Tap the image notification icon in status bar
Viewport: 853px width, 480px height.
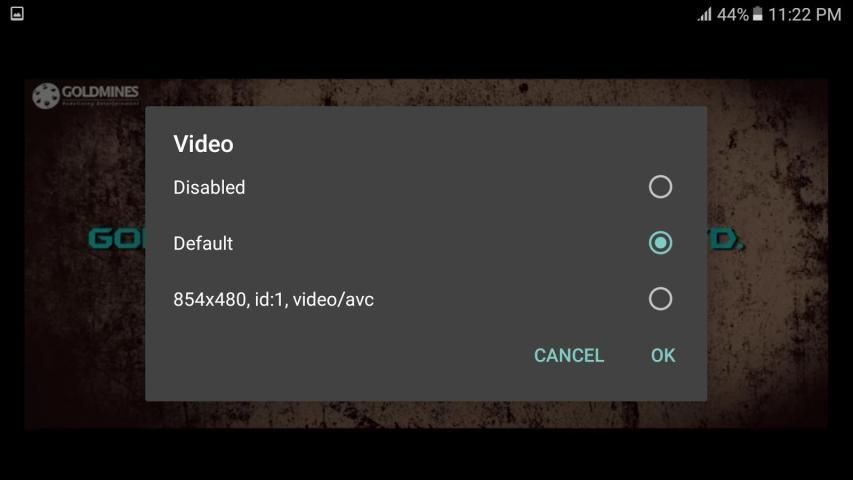pos(17,14)
